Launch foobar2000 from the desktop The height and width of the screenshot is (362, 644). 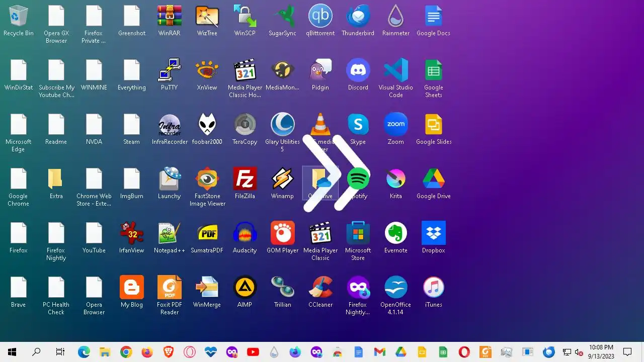click(x=207, y=129)
